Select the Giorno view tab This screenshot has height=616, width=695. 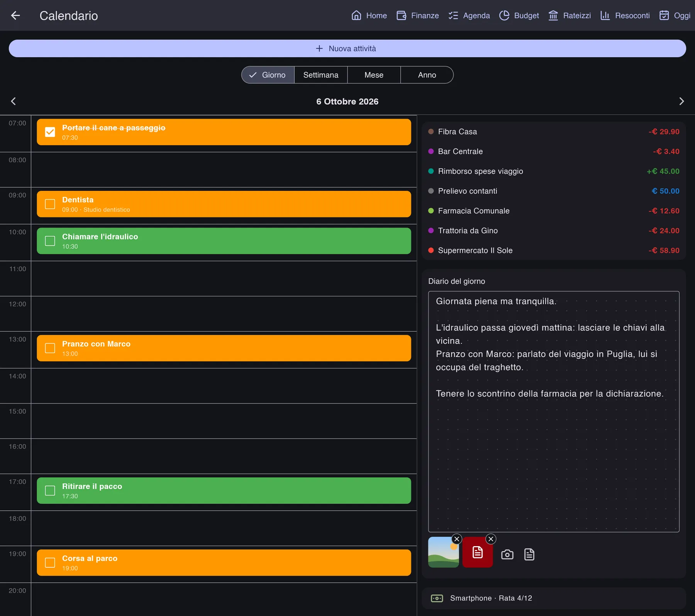[268, 75]
